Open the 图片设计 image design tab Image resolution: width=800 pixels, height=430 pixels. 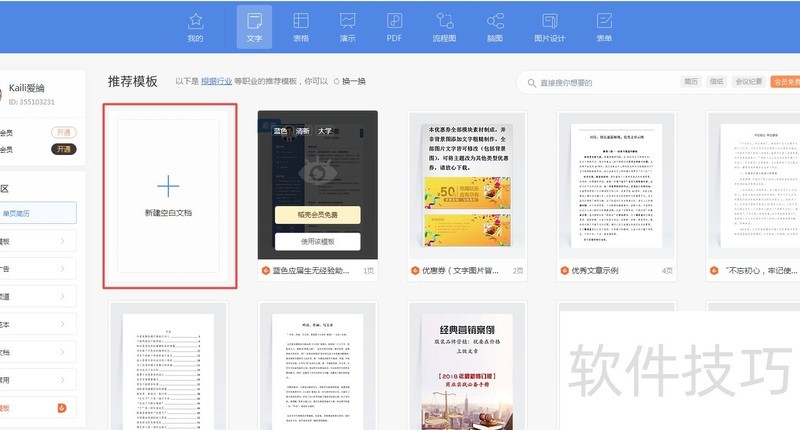(x=549, y=27)
